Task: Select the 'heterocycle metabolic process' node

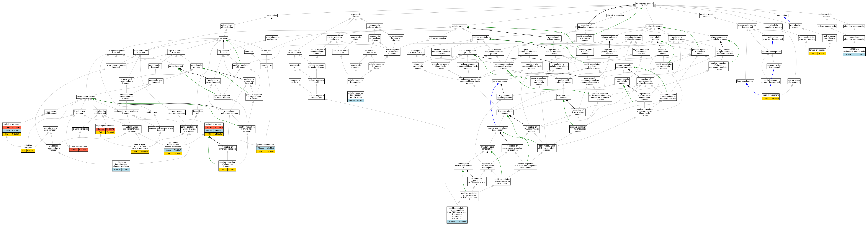Action: [416, 52]
